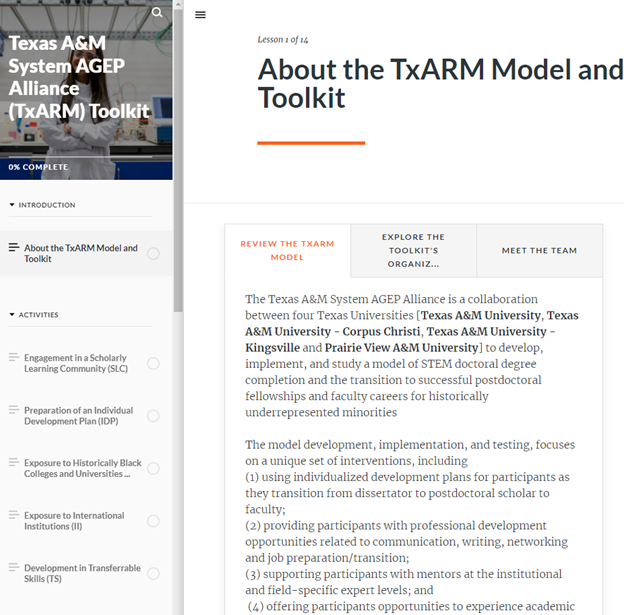
Task: Open Preparation of an Individual Development Plan lesson
Action: click(x=79, y=416)
